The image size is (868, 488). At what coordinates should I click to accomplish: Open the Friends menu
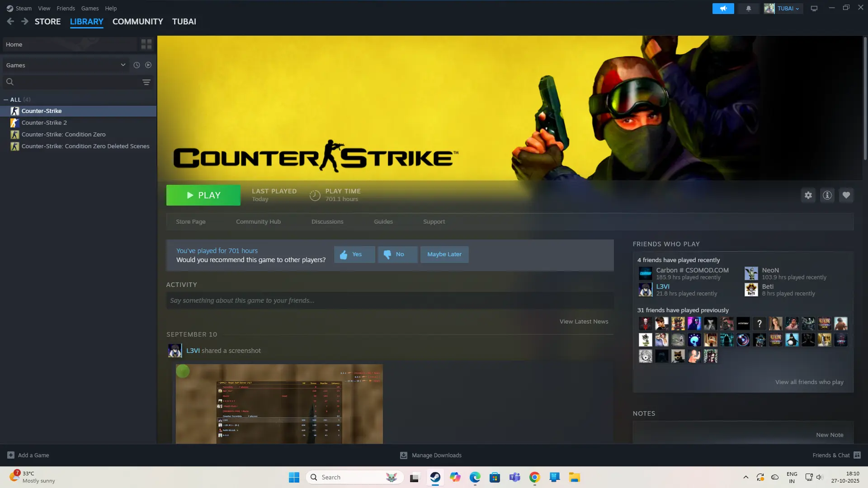pyautogui.click(x=66, y=8)
